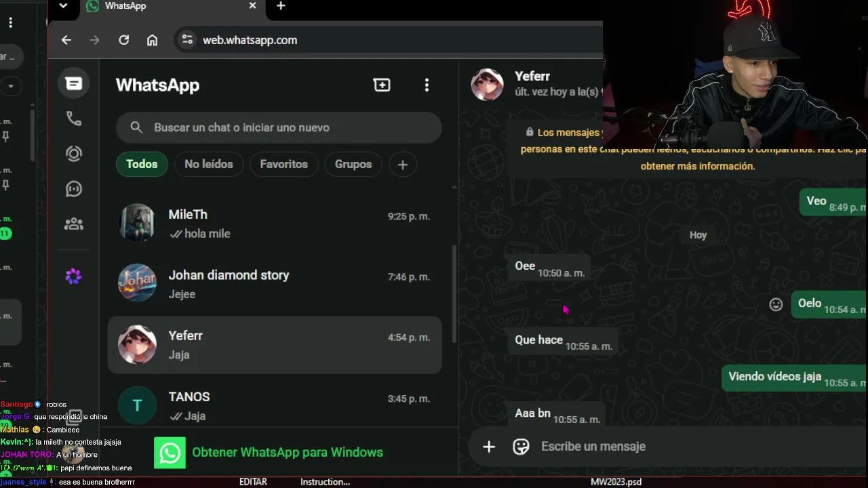
Task: Filter chats by Grupos
Action: click(x=353, y=165)
